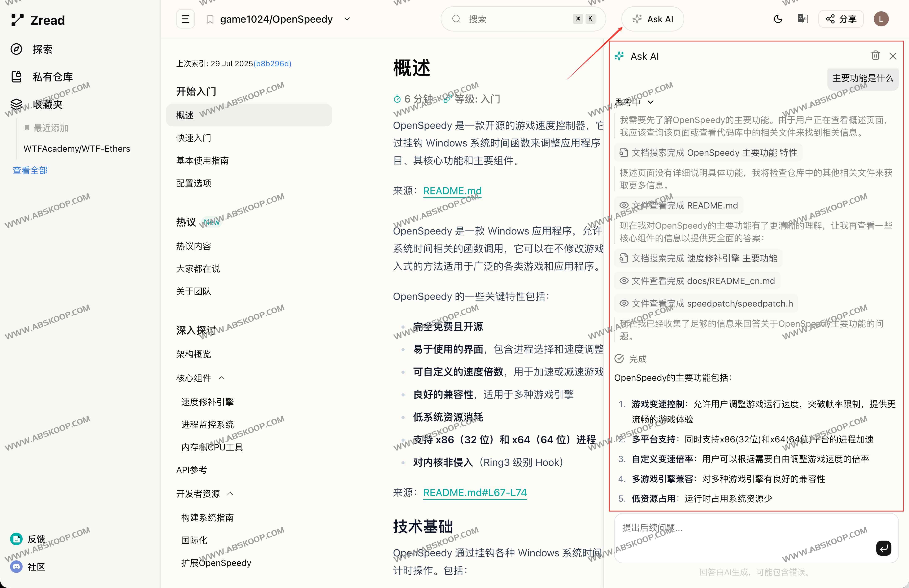
Task: Open the README.md#L67-L74 source link
Action: (475, 492)
